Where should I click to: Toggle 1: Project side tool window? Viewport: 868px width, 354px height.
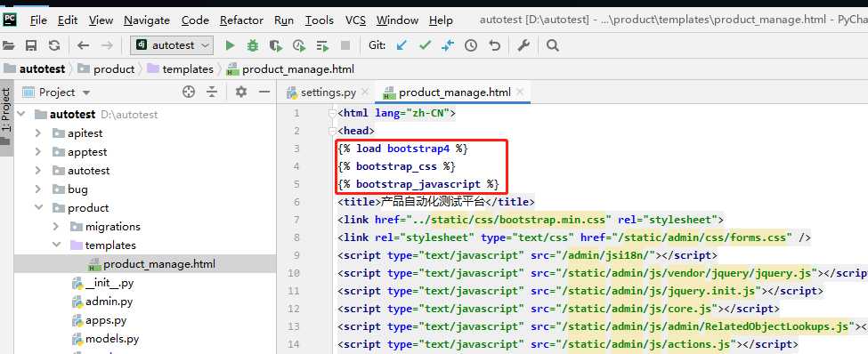coord(6,117)
